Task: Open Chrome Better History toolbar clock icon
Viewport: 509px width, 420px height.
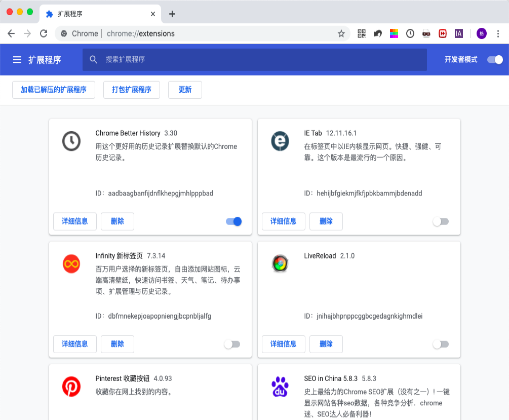Action: [x=410, y=33]
